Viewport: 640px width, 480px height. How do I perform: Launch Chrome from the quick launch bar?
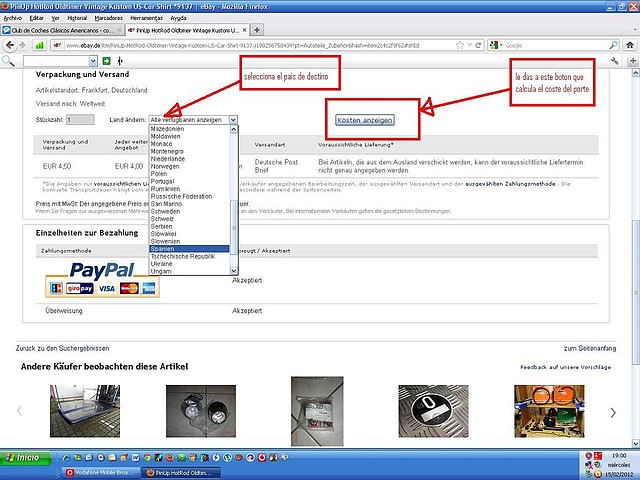click(147, 458)
